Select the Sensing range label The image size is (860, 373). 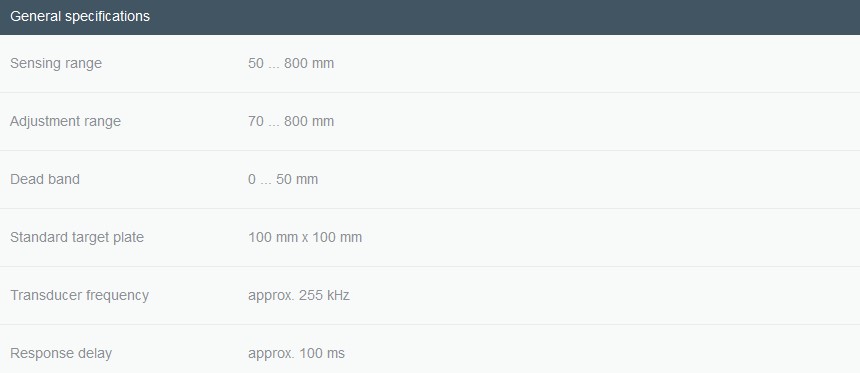(56, 64)
